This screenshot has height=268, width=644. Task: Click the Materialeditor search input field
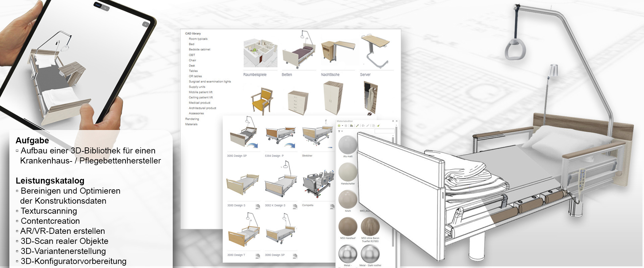tap(384, 131)
